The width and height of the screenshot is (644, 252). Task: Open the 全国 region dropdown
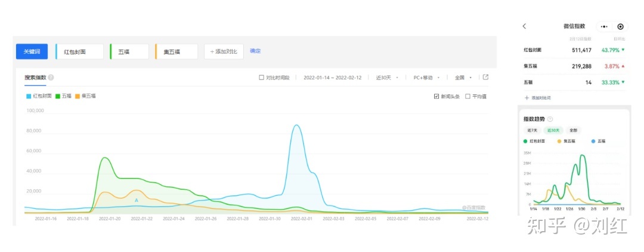coord(463,78)
